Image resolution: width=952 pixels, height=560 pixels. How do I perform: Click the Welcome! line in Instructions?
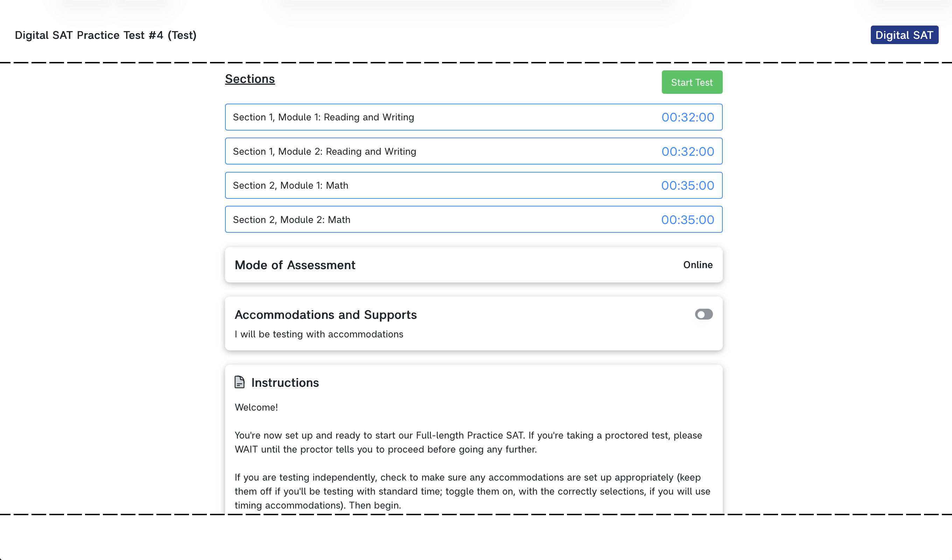tap(256, 407)
